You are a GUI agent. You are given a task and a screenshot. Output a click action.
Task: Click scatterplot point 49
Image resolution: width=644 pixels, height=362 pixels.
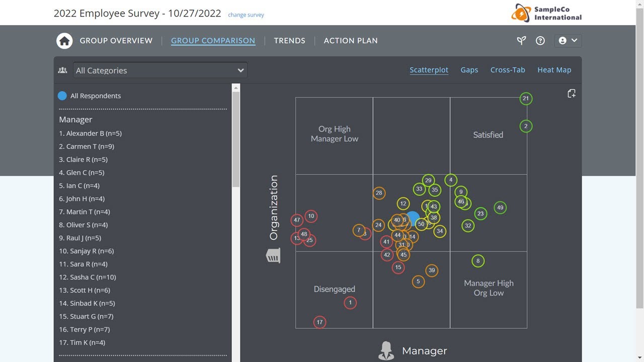[x=500, y=208]
